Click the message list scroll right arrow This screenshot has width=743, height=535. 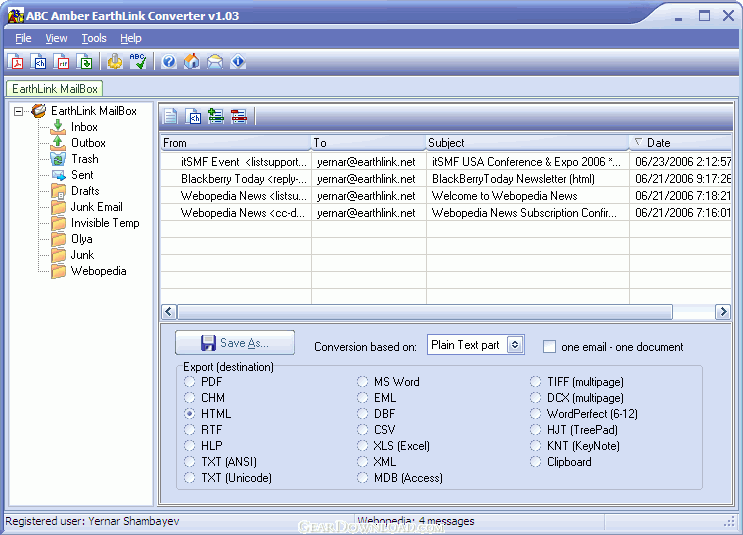723,312
